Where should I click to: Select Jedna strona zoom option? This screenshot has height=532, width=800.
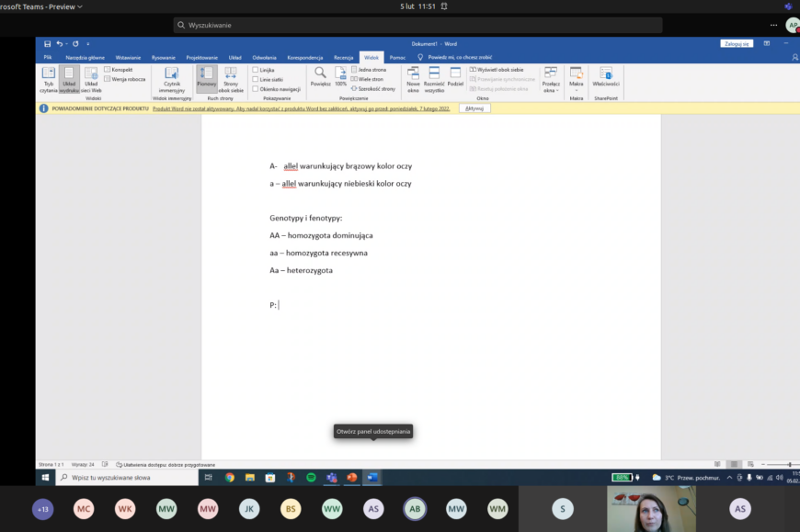[x=369, y=69]
